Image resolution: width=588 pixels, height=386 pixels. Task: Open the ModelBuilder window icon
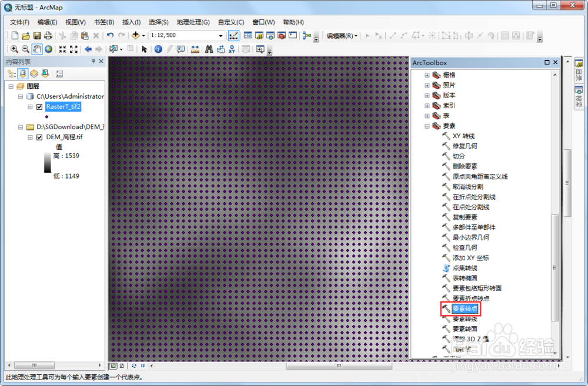coord(307,36)
